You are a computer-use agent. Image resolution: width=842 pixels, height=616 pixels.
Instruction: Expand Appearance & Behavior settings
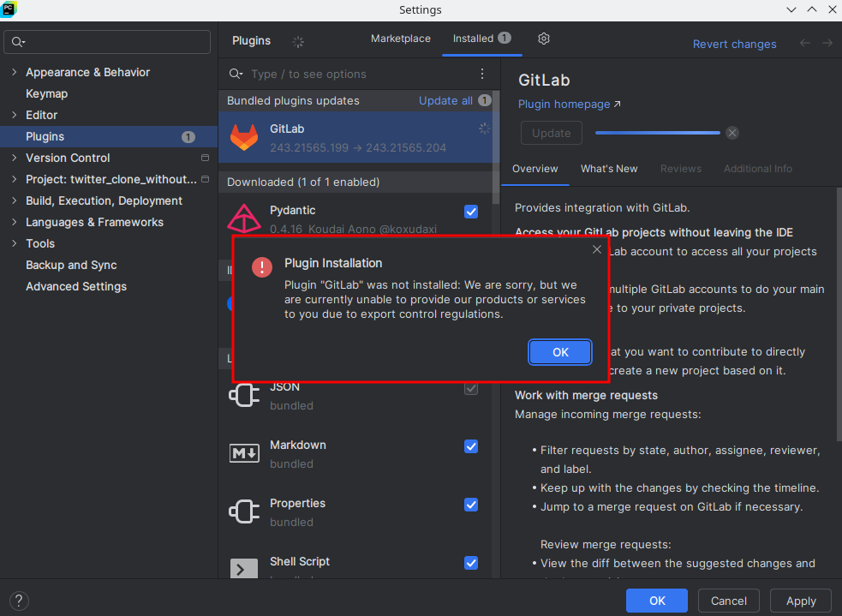pos(14,72)
